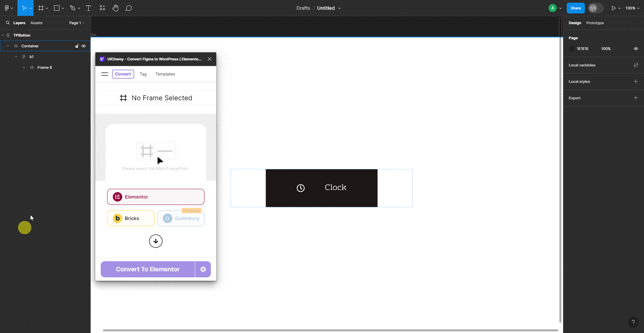Open Help question mark button

[x=633, y=322]
